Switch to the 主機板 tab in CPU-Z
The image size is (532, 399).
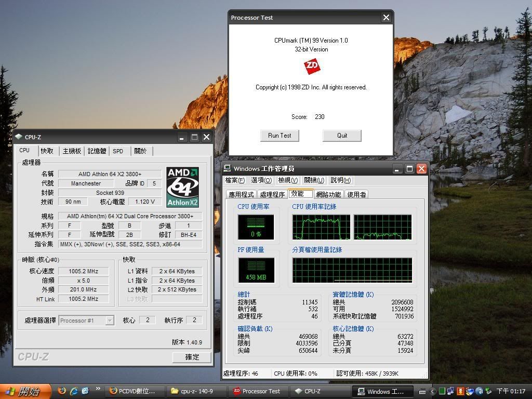point(72,151)
